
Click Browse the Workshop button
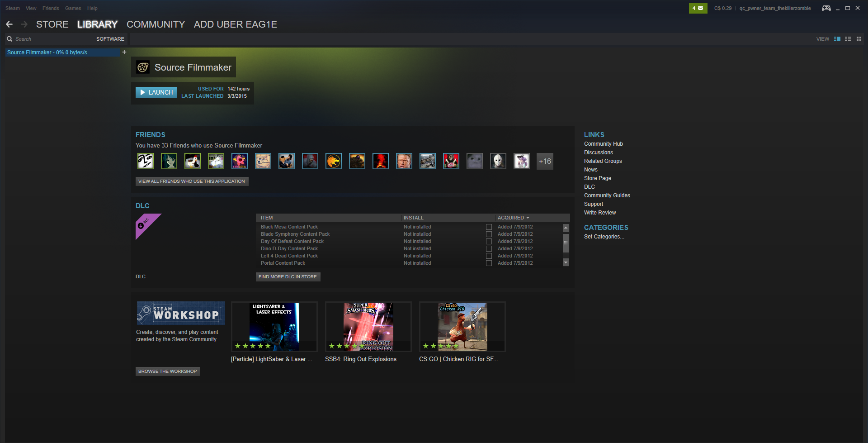tap(168, 372)
